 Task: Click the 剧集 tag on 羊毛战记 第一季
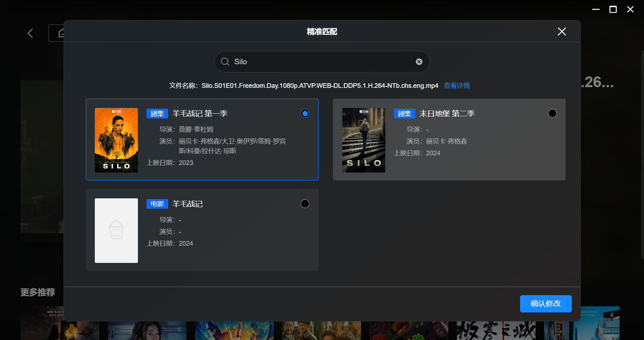[x=157, y=114]
